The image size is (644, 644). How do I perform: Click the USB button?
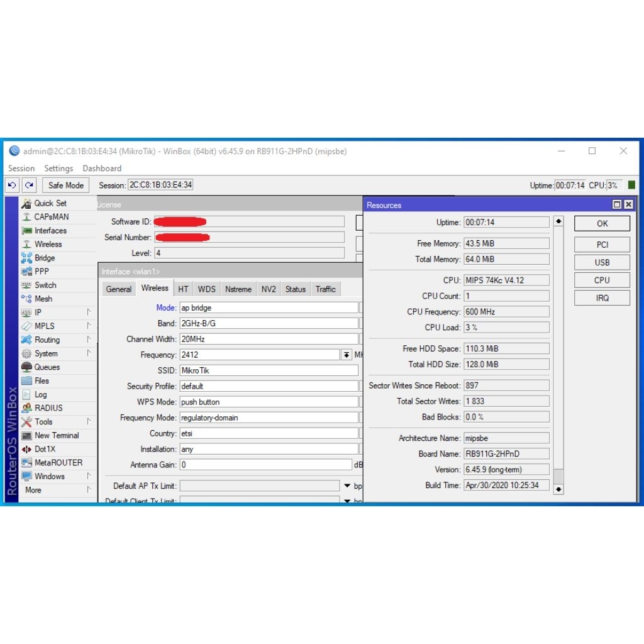[602, 262]
